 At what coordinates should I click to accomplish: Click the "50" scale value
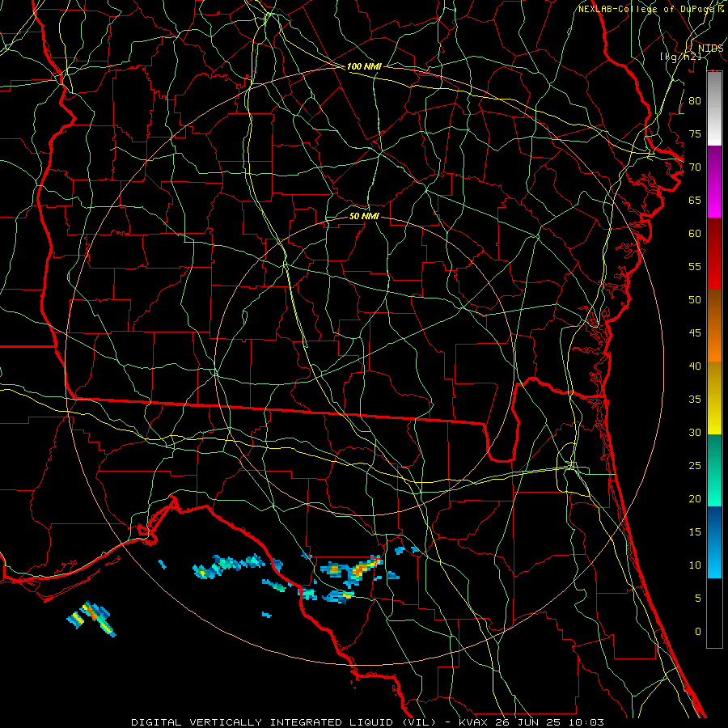click(695, 300)
